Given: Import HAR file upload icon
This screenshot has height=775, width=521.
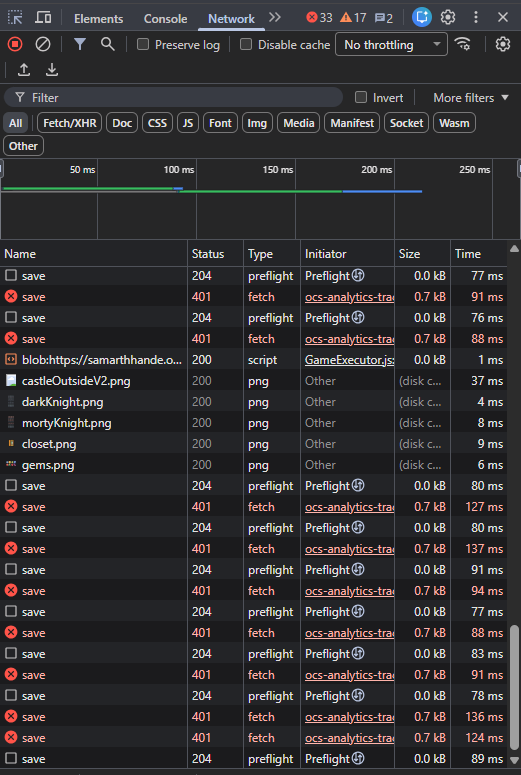Looking at the screenshot, I should [24, 70].
